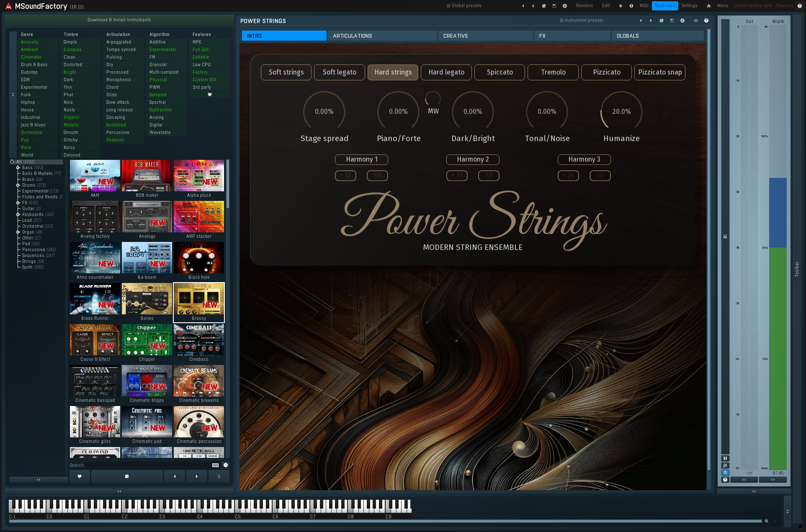The height and width of the screenshot is (532, 806).
Task: Click the MIDI icon in the top toolbar
Action: pyautogui.click(x=644, y=5)
